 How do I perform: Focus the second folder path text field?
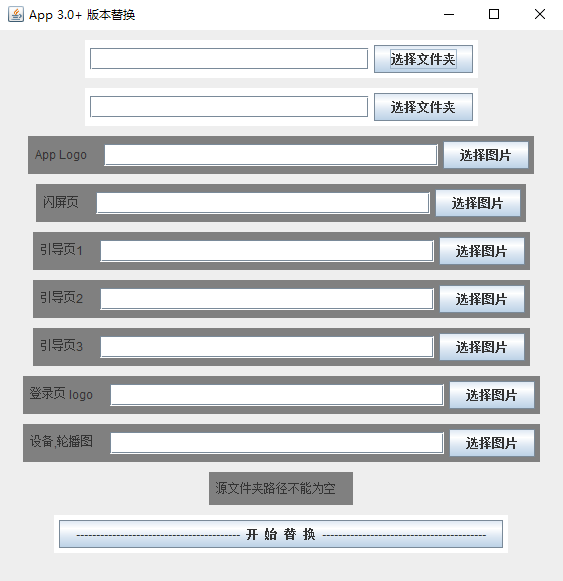point(229,107)
